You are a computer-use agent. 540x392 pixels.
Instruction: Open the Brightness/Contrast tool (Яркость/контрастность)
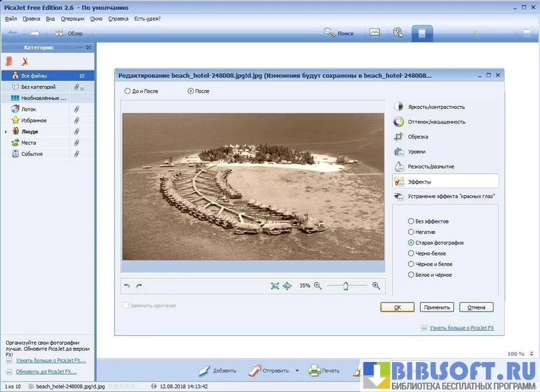[x=437, y=107]
